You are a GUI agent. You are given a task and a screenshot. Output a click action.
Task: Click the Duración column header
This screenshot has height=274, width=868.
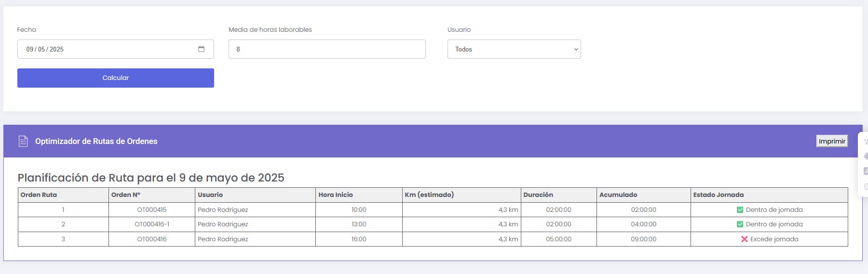click(559, 195)
